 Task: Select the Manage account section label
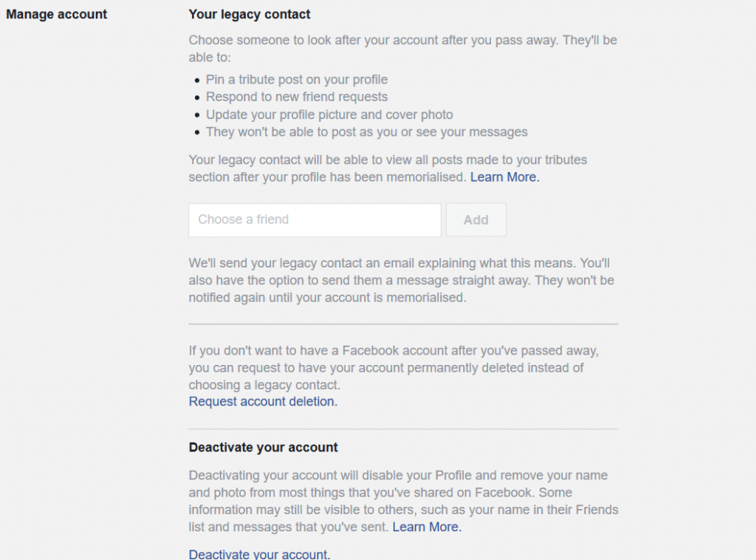[x=57, y=14]
